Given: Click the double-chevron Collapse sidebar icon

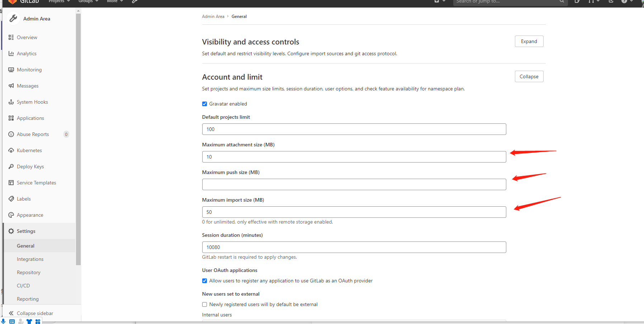Looking at the screenshot, I should point(11,313).
